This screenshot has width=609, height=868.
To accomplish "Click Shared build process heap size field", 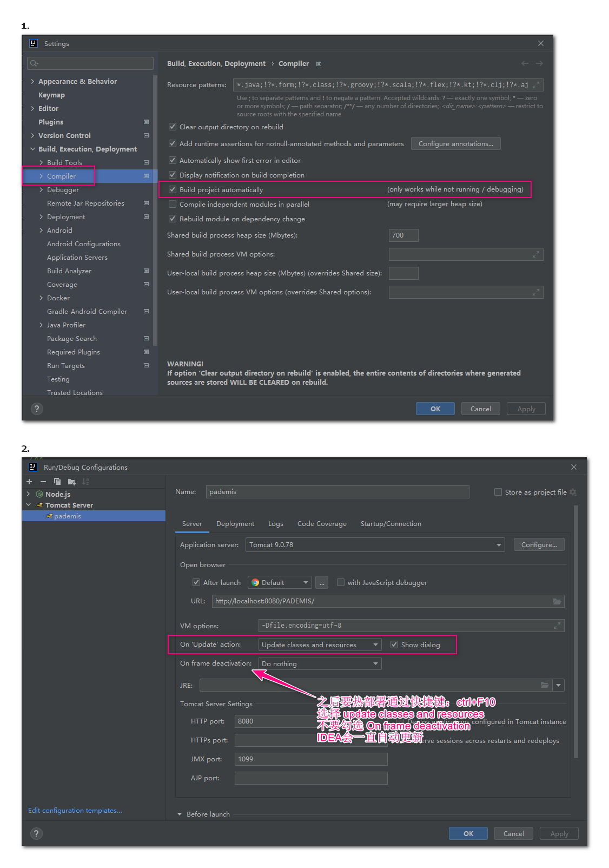I will (x=403, y=235).
